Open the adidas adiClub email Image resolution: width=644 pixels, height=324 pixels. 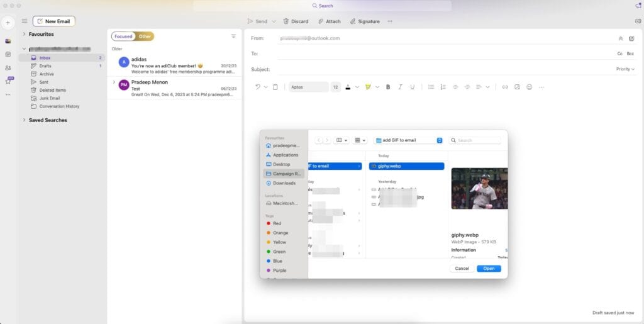[x=175, y=65]
